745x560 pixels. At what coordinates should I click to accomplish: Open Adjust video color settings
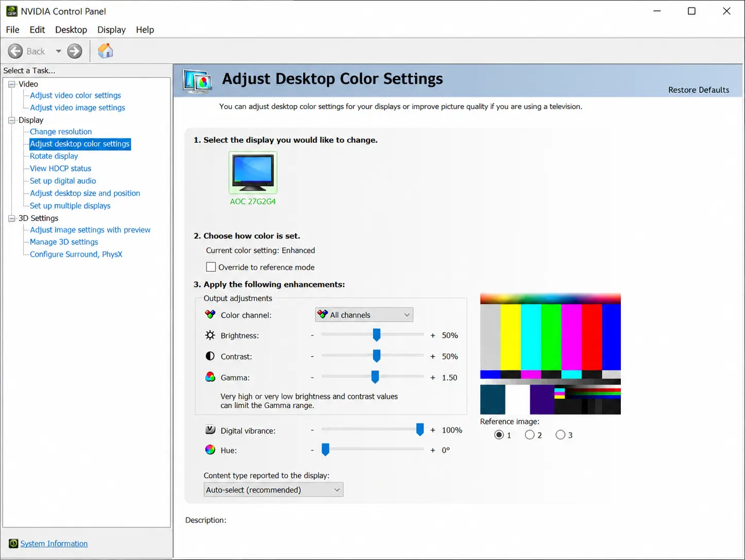point(75,95)
